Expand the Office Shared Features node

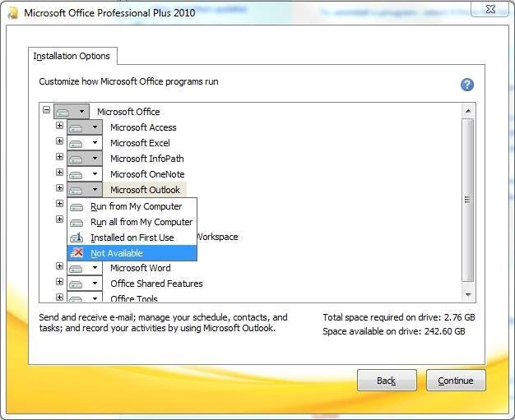[x=59, y=282]
